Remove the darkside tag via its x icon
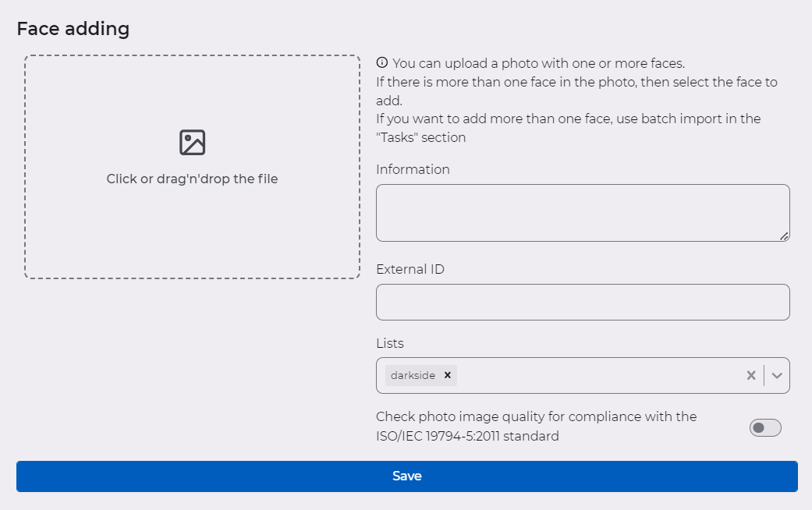 (448, 375)
